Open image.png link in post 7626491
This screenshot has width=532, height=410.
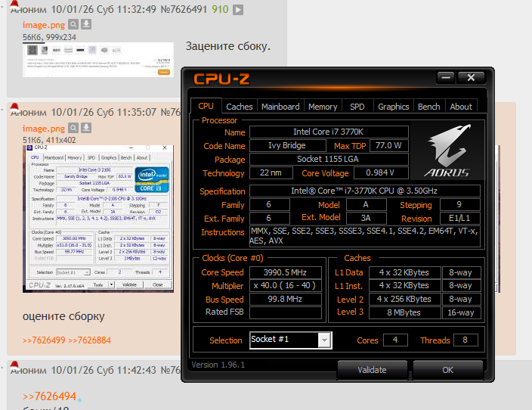pos(43,25)
